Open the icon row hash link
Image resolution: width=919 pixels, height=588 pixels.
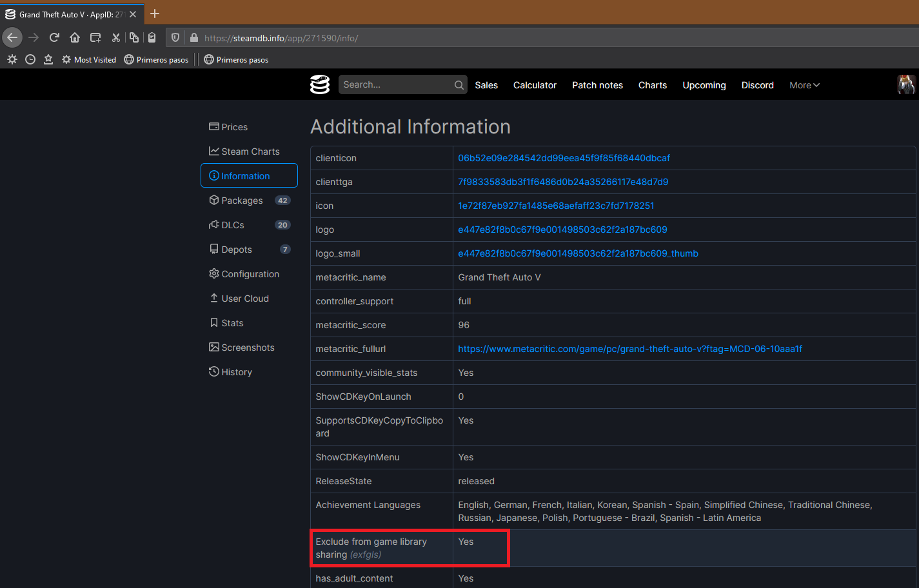coord(556,206)
